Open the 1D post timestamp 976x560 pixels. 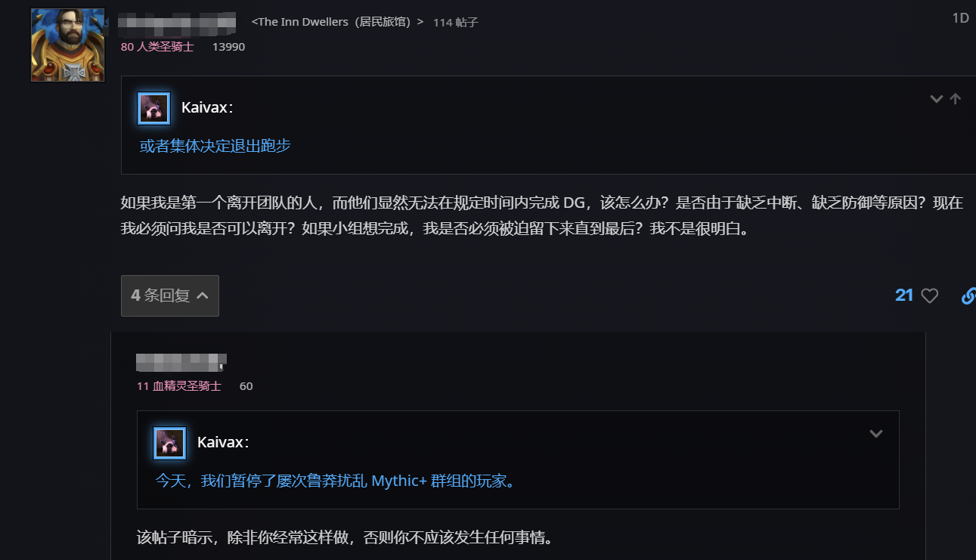(960, 18)
